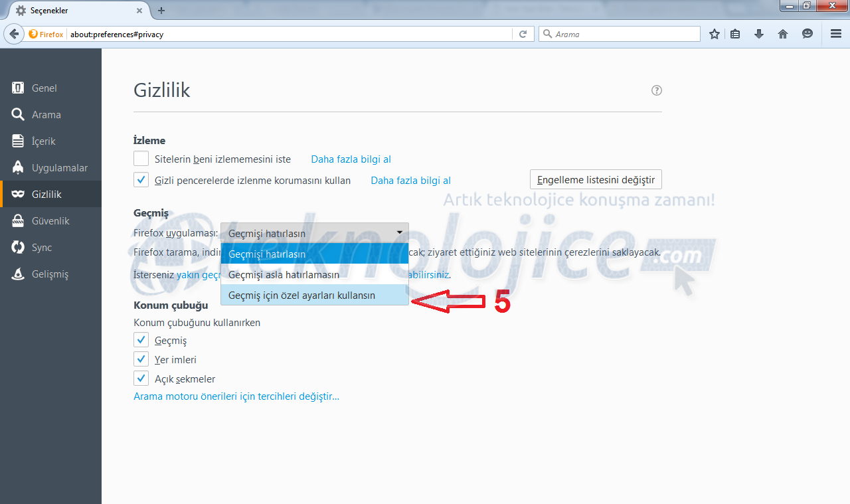Open the Güvenlik settings section
The width and height of the screenshot is (850, 504).
click(x=50, y=220)
